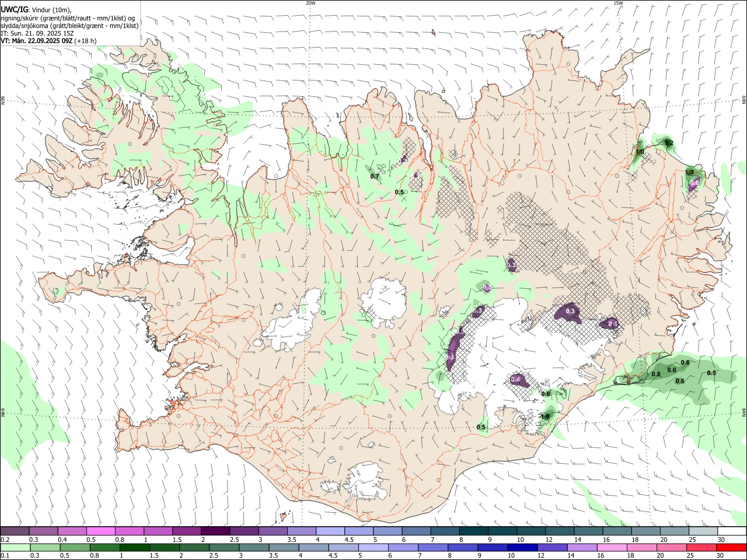Click the '0.8' map value off the southeast coast
The width and height of the screenshot is (747, 560).
pyautogui.click(x=656, y=374)
